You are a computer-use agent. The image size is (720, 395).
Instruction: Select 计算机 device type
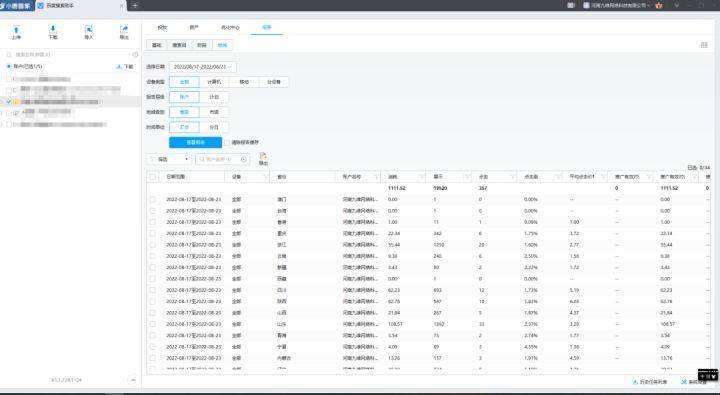[214, 82]
